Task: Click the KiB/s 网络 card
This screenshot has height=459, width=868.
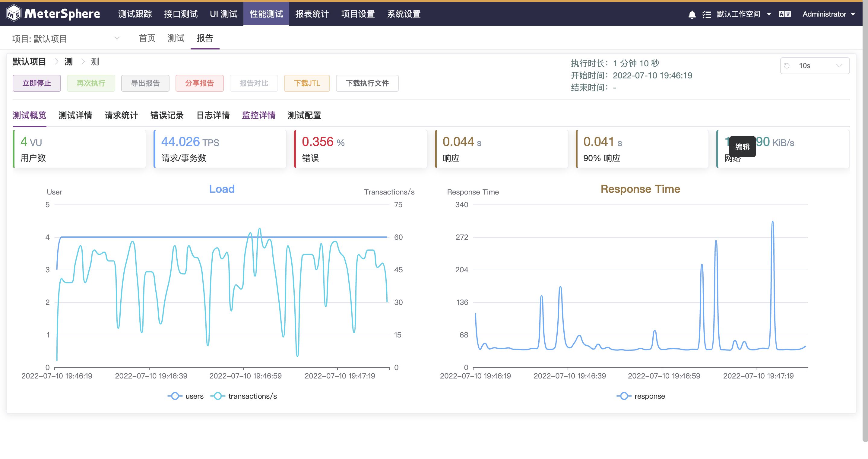Action: (783, 149)
